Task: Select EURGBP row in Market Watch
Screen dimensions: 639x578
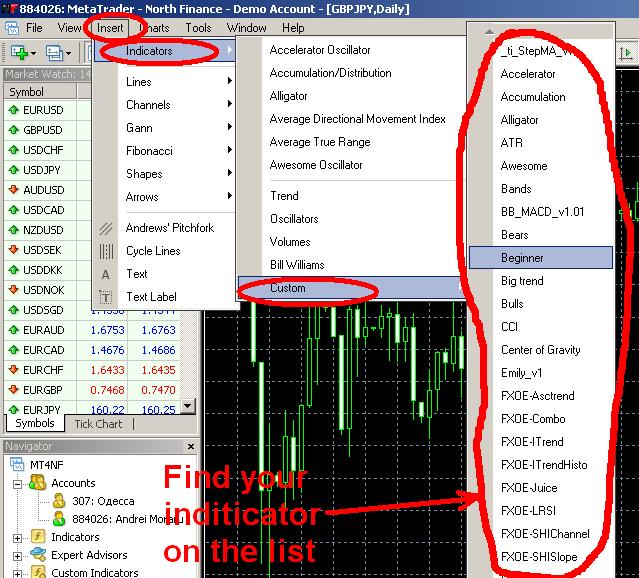Action: click(x=92, y=390)
